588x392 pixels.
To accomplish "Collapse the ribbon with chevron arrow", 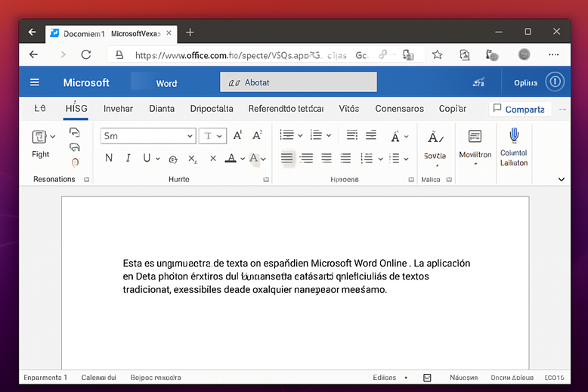I will [x=562, y=180].
